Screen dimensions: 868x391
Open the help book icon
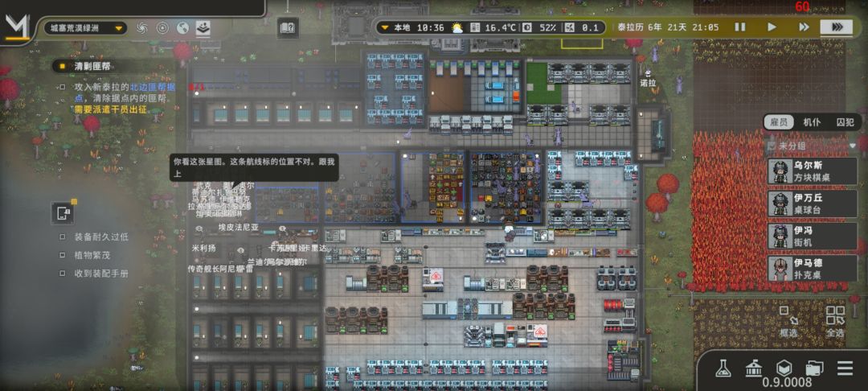pyautogui.click(x=288, y=27)
